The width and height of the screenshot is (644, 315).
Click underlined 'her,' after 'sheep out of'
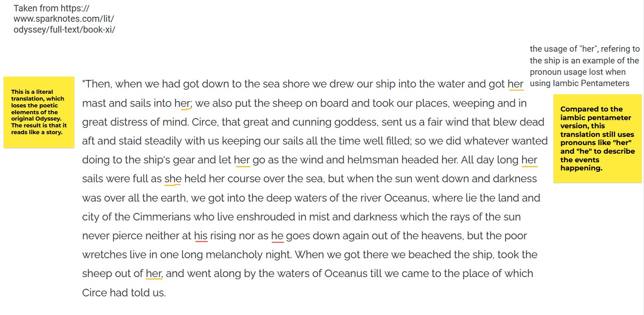154,274
